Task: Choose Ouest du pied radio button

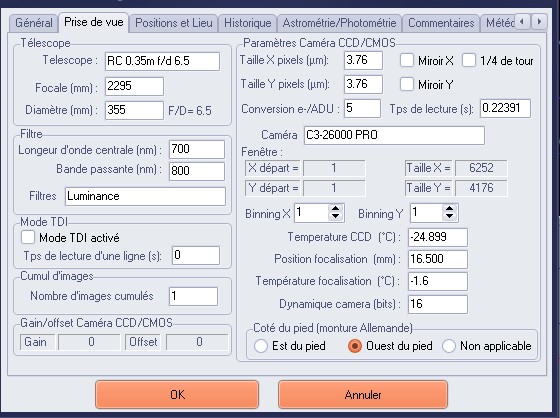Action: pyautogui.click(x=355, y=346)
